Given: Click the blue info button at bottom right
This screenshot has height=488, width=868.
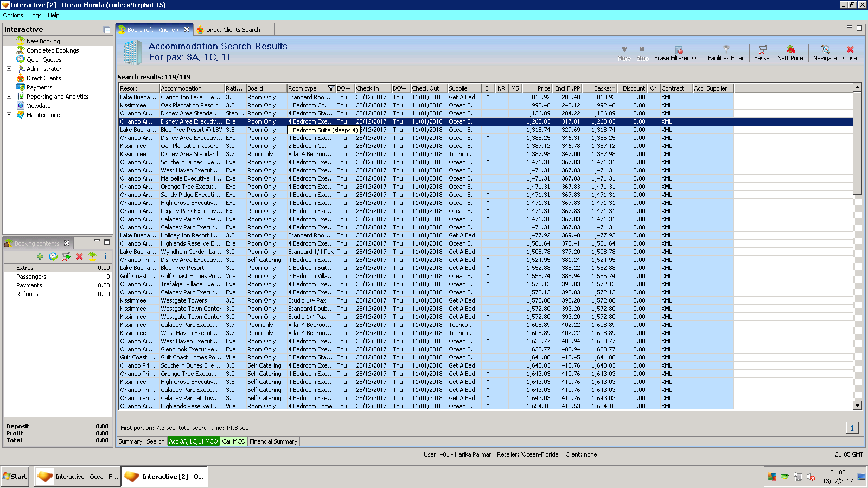Looking at the screenshot, I should click(852, 428).
